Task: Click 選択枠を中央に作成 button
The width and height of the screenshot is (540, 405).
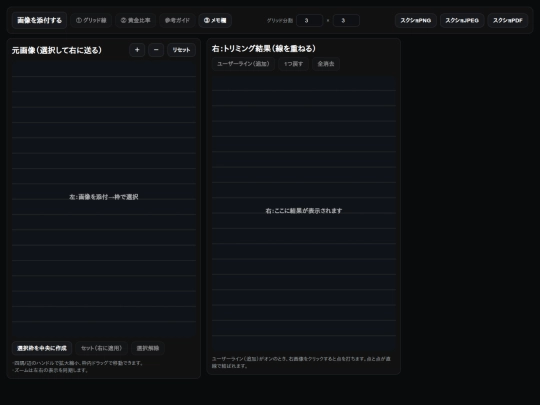Action: pyautogui.click(x=42, y=348)
